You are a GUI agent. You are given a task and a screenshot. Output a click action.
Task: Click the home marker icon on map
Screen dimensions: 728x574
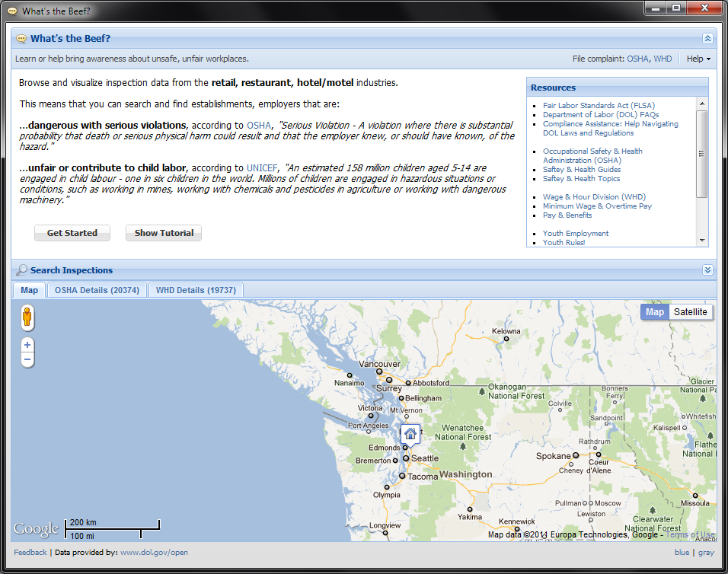click(x=410, y=435)
